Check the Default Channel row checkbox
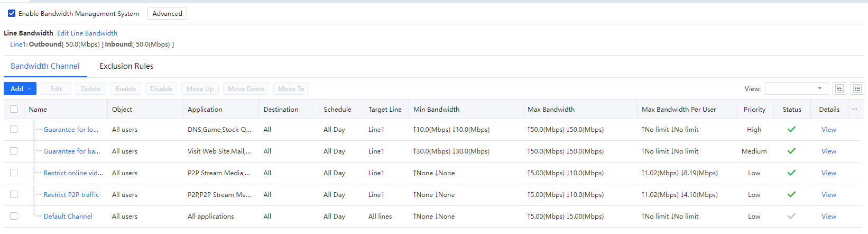 [14, 216]
